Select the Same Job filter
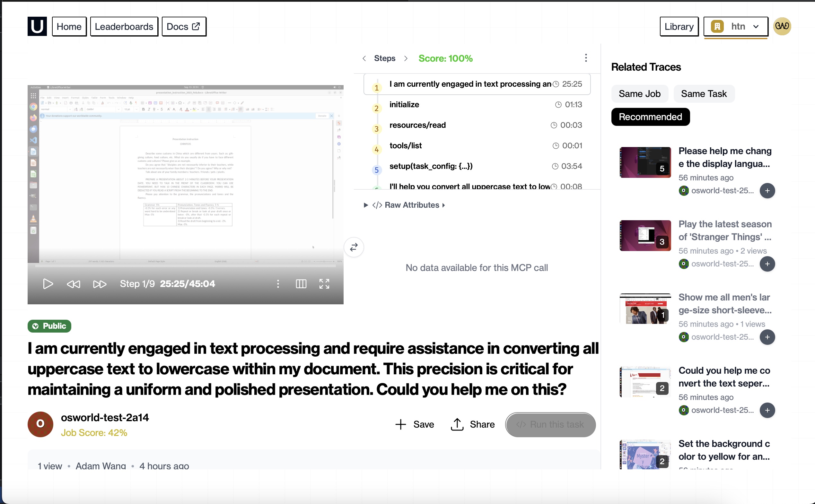The height and width of the screenshot is (504, 815). pyautogui.click(x=639, y=94)
